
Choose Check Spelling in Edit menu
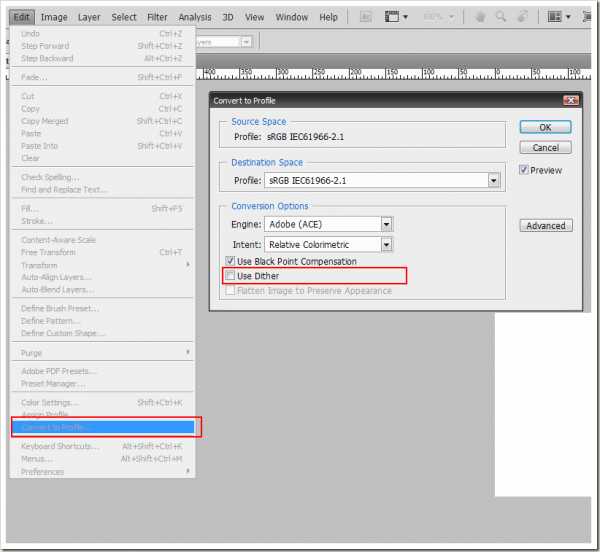(103, 177)
